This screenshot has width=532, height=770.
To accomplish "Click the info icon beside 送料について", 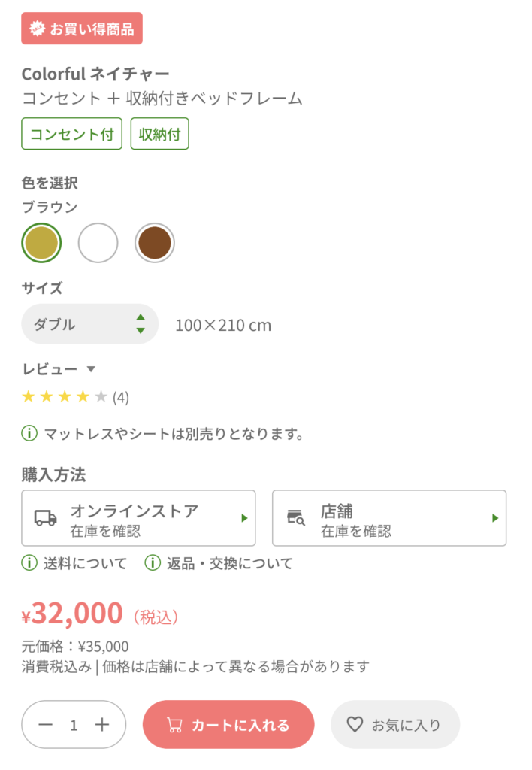I will [29, 563].
